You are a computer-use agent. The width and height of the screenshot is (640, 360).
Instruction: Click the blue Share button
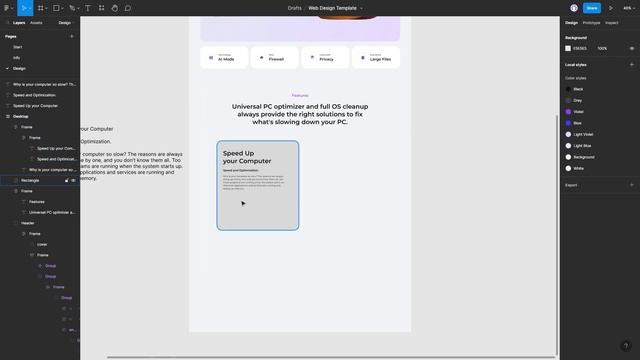[x=591, y=8]
